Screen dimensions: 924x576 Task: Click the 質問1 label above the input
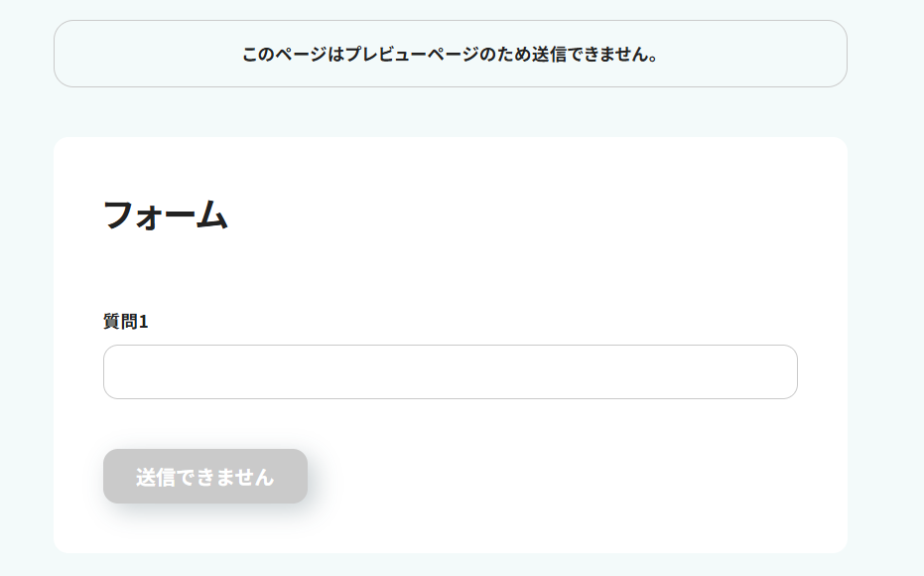125,322
